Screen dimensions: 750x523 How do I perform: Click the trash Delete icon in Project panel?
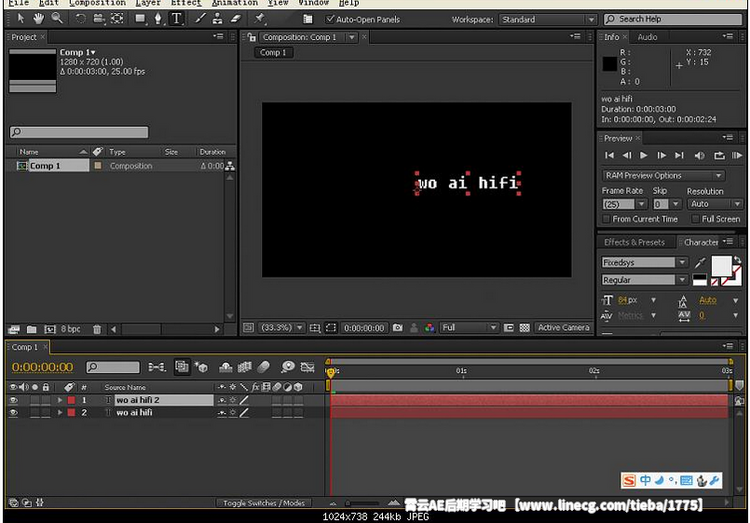click(97, 329)
